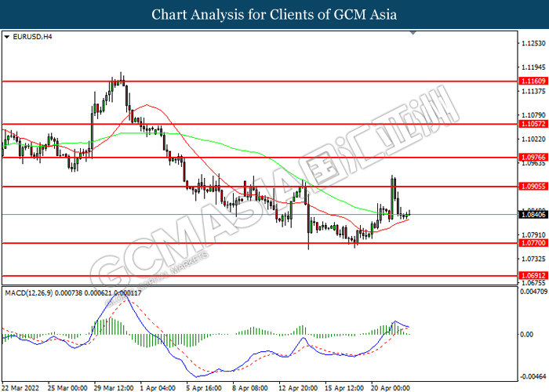Screen dimensions: 549x392
Task: Click the 1.12530 price scale value
Action: tap(533, 43)
